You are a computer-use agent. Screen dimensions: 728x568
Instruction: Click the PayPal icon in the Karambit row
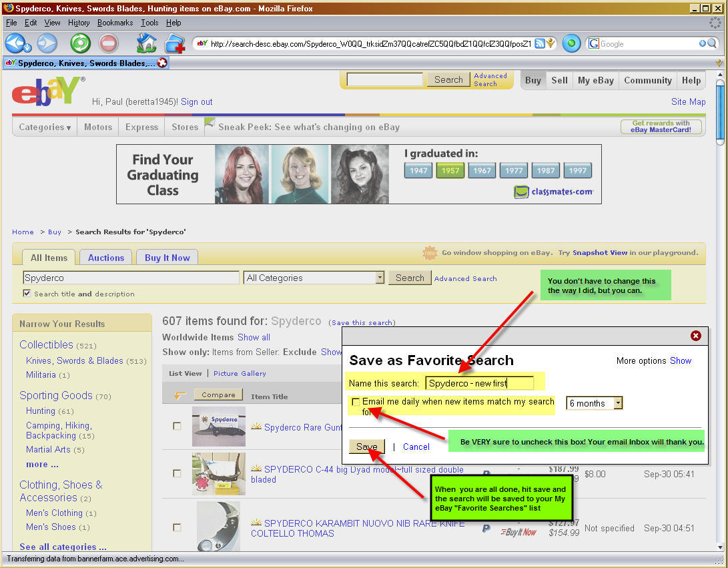[486, 528]
